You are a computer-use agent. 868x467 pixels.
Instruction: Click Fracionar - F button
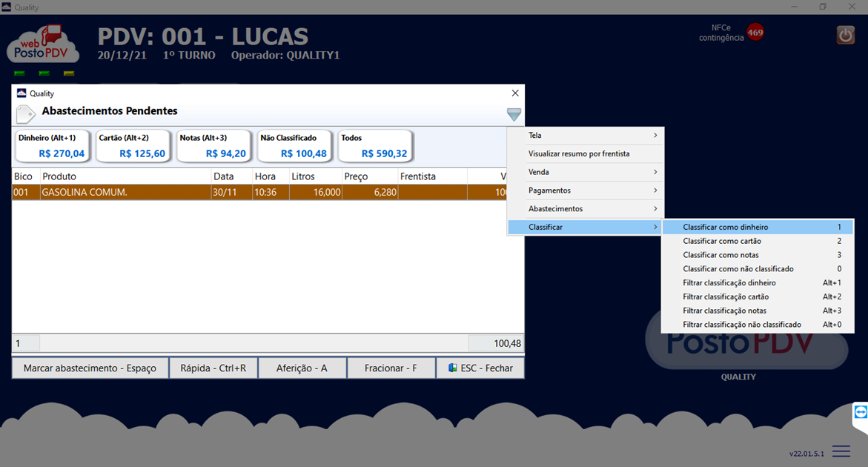[391, 368]
